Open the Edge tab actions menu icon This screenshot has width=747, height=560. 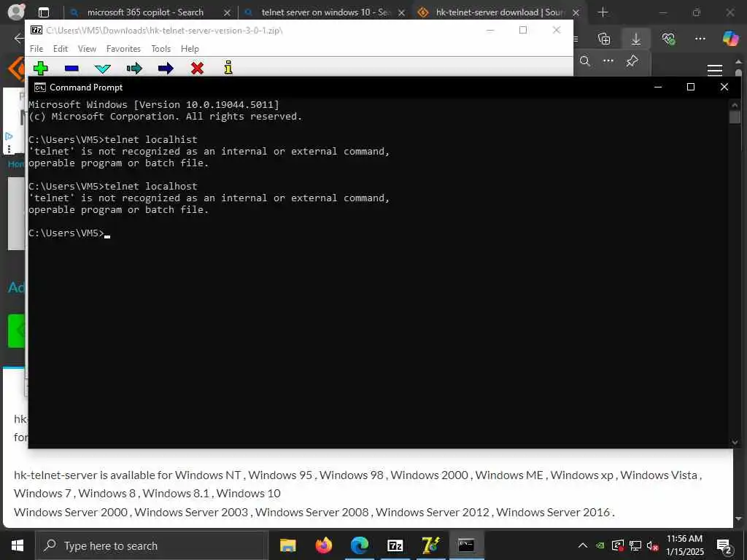tap(44, 13)
